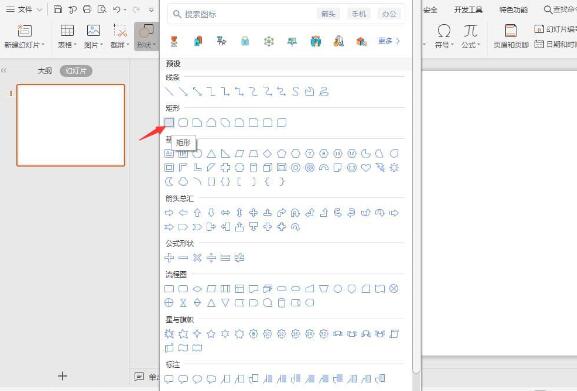The width and height of the screenshot is (577, 391).
Task: Insert the flowchart Decision shape
Action: tap(197, 289)
